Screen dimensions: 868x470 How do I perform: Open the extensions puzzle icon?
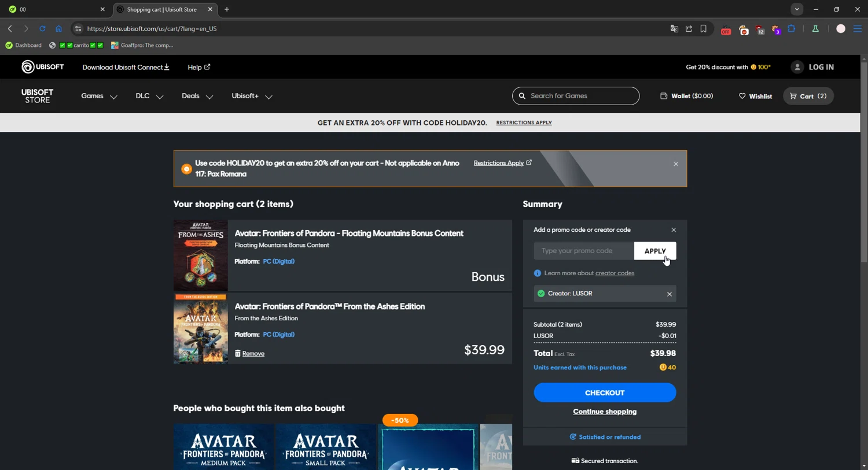click(x=792, y=28)
